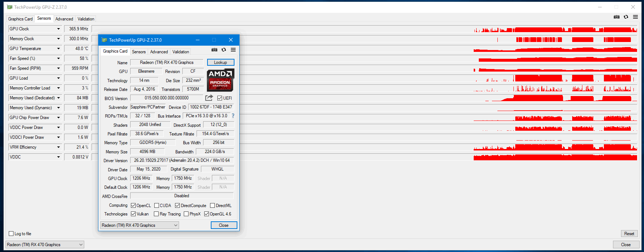Click the GPU Clock 365.9 MHz value
This screenshot has height=252, width=644.
77,29
